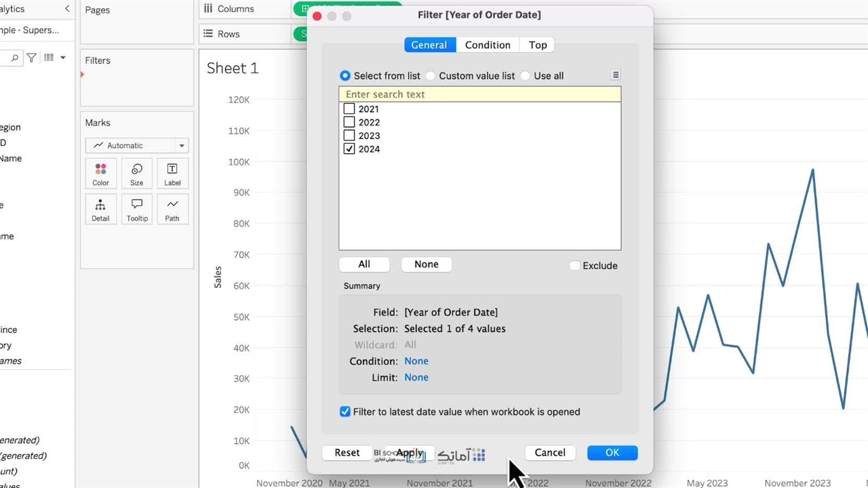Viewport: 868px width, 488px height.
Task: Select the Path marks icon
Action: coord(172,209)
